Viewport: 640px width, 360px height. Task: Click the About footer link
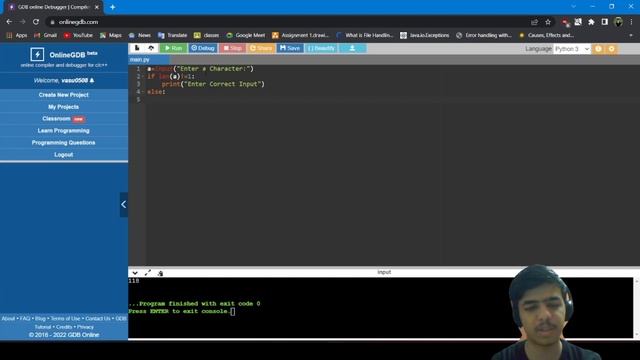(x=8, y=318)
